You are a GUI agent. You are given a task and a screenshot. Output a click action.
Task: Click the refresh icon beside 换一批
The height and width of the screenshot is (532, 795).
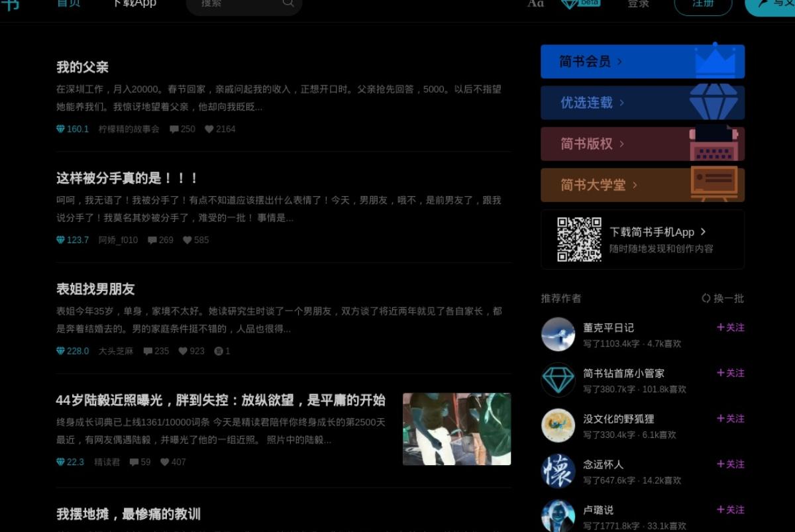[706, 298]
